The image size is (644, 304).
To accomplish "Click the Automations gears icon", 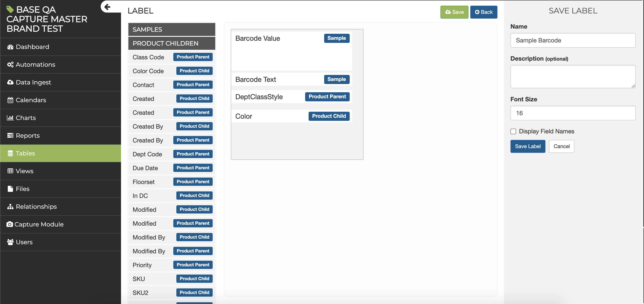I will pyautogui.click(x=10, y=65).
